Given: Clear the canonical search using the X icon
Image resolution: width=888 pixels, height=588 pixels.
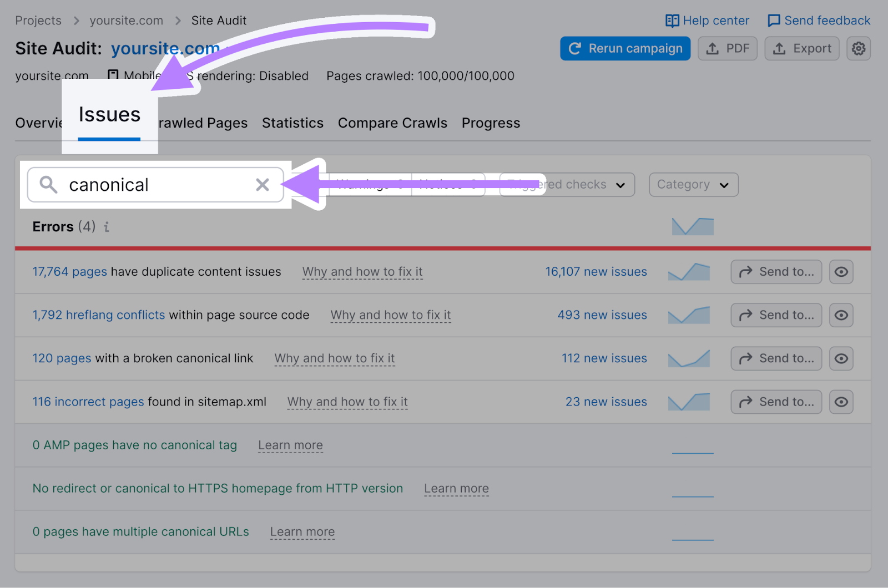Looking at the screenshot, I should tap(263, 185).
